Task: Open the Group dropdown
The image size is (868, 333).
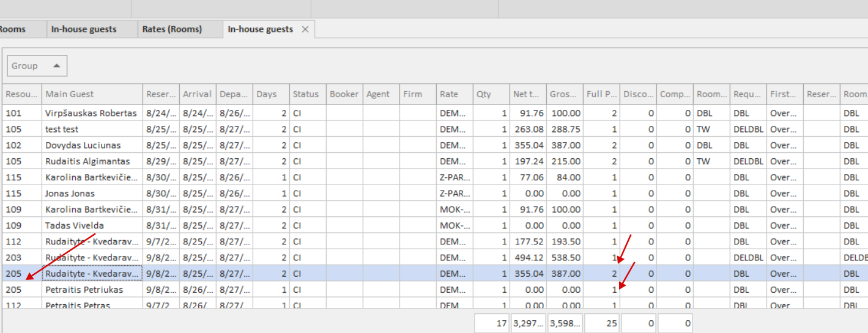Action: 37,66
